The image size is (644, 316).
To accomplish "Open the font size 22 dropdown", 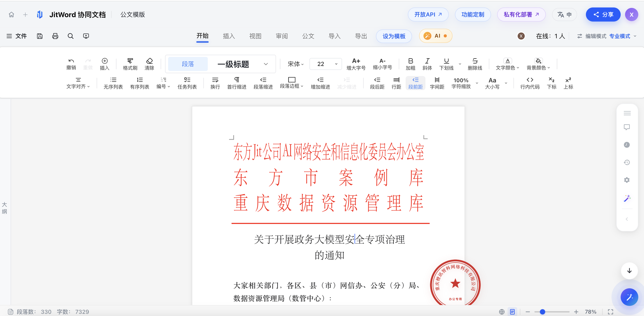I will [325, 64].
